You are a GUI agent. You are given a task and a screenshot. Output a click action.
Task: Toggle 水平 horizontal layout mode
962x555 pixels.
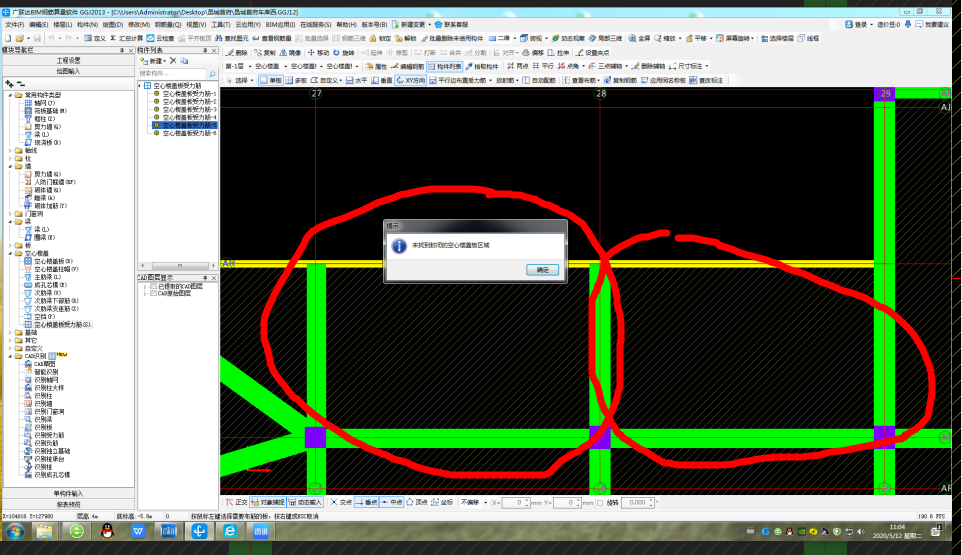356,80
